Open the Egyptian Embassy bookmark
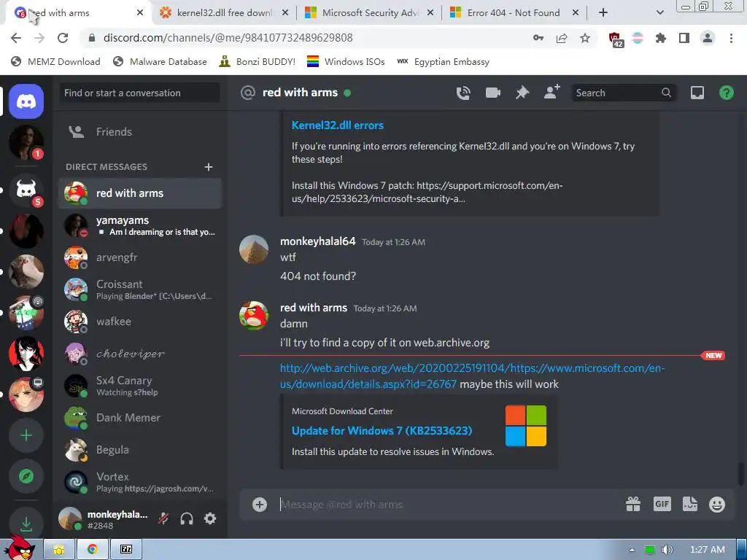 click(443, 61)
